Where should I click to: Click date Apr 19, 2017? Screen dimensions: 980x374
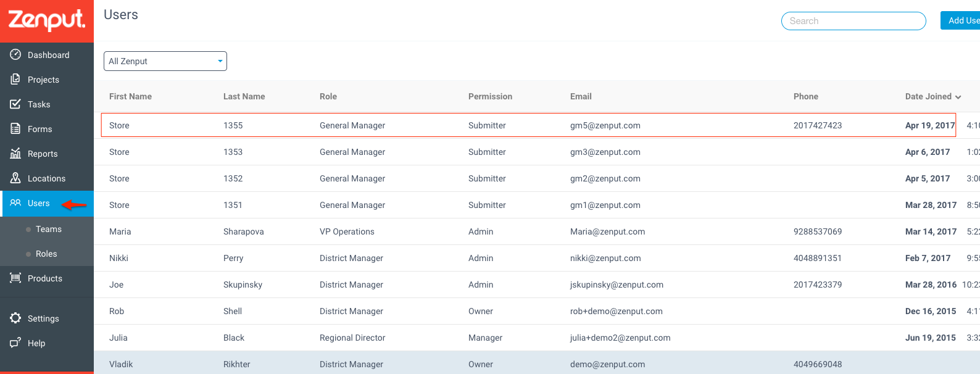929,125
